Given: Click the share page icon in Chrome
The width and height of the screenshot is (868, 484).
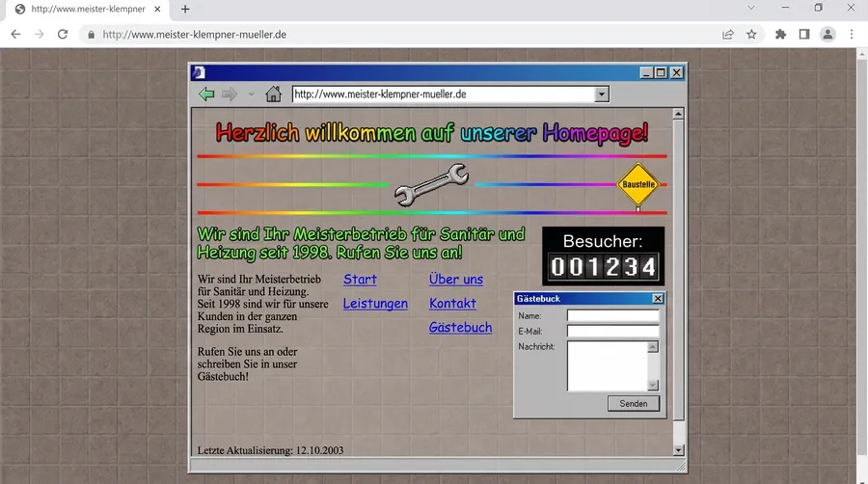Looking at the screenshot, I should (728, 35).
